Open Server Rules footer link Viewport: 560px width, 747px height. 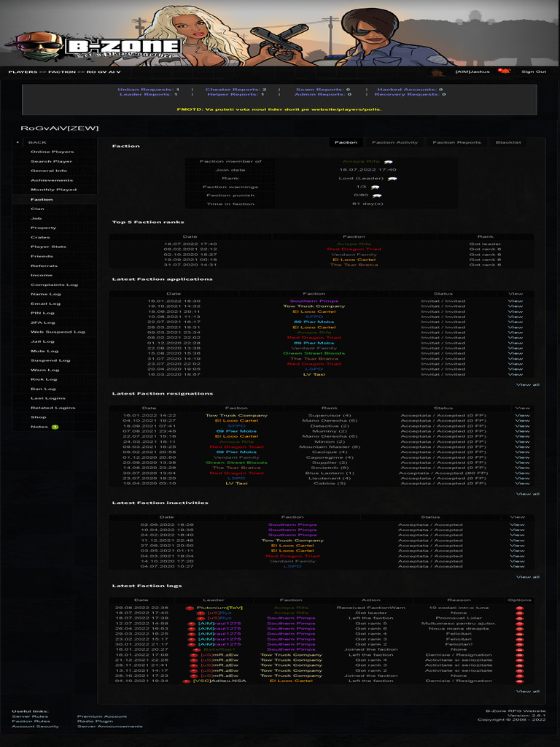(x=30, y=716)
